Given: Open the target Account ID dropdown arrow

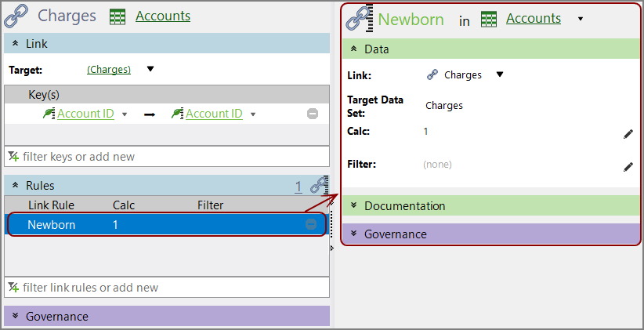Looking at the screenshot, I should [253, 114].
